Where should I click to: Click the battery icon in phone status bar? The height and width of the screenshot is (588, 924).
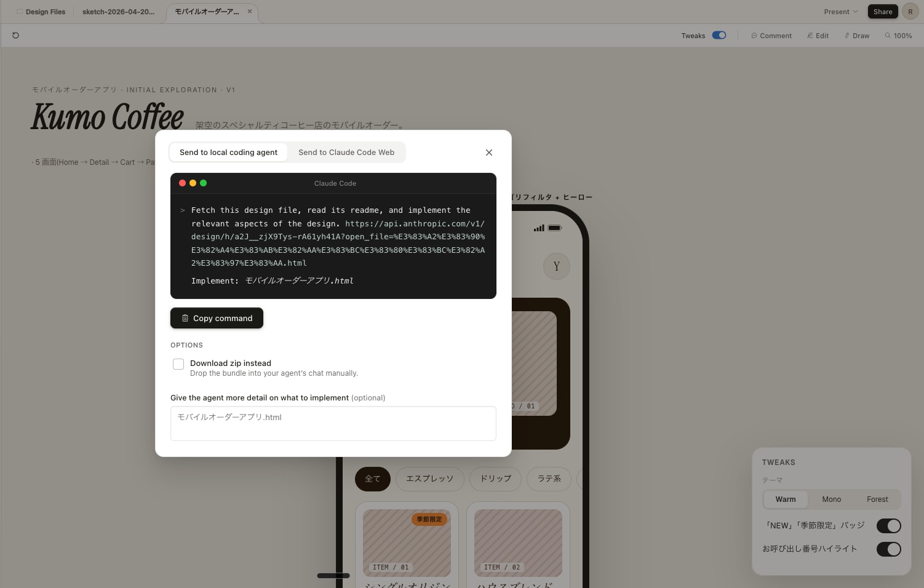coord(555,228)
